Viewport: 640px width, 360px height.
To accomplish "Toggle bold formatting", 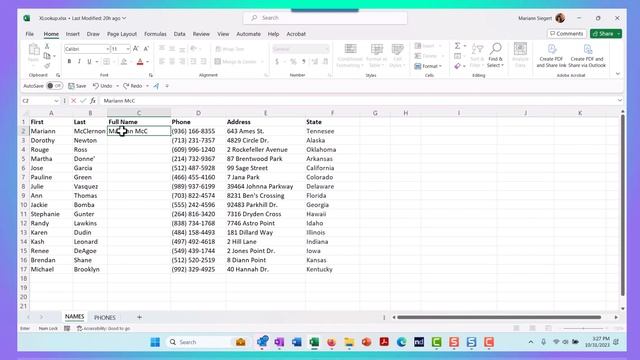I will pos(69,62).
